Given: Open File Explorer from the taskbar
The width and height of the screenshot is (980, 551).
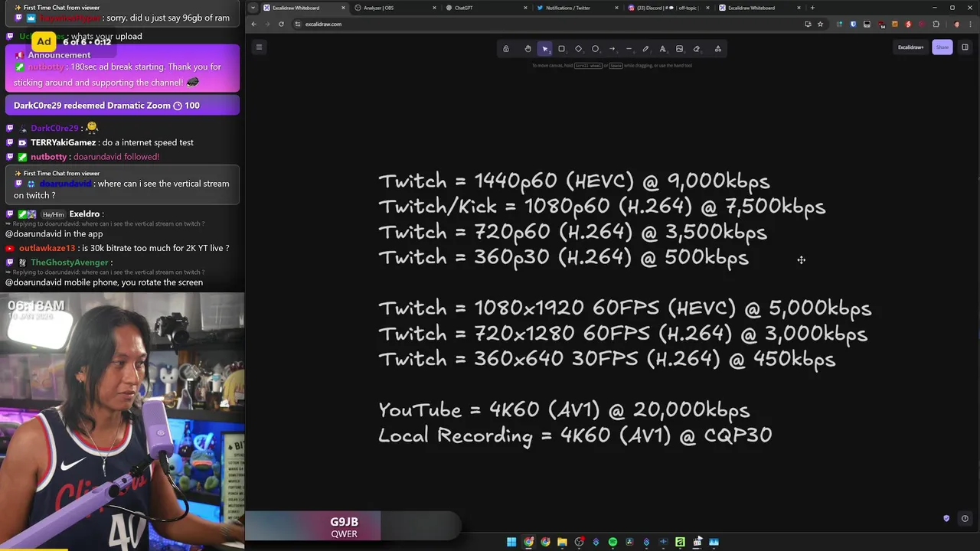Looking at the screenshot, I should 562,542.
